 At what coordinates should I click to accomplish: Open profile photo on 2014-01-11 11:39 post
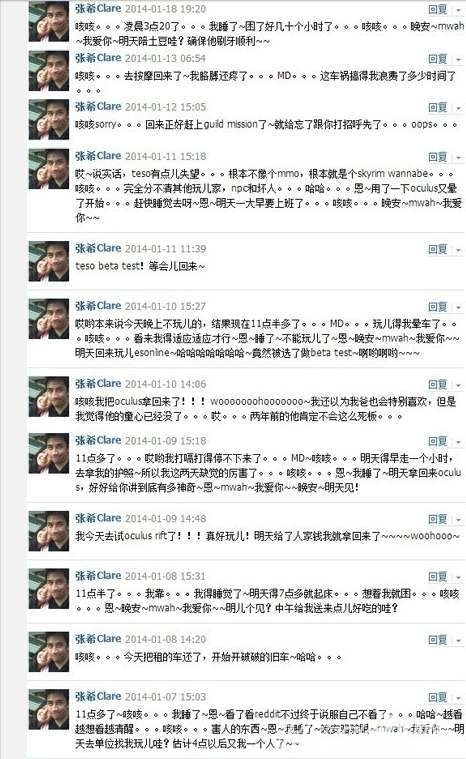pyautogui.click(x=49, y=261)
